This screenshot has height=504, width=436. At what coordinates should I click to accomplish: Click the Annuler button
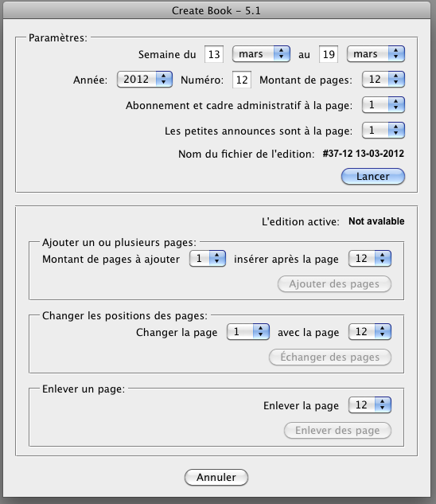pos(216,477)
